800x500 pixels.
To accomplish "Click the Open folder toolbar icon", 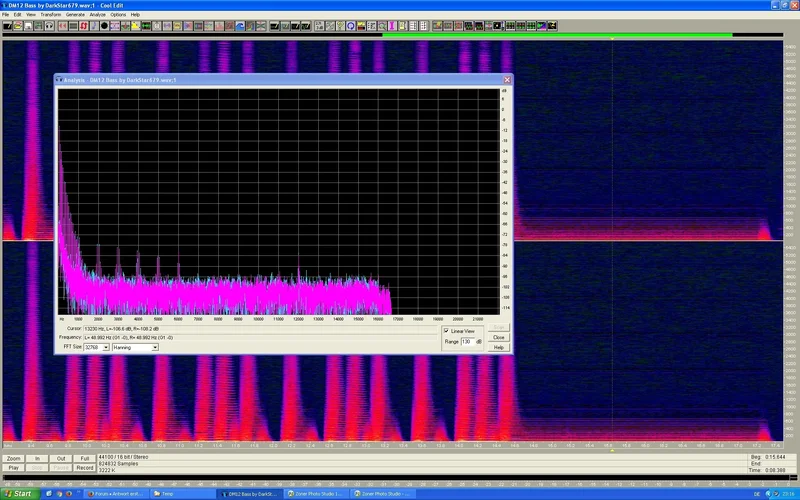I will [19, 25].
